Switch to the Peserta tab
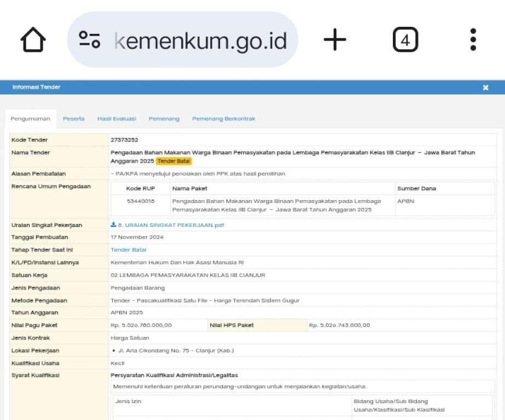Screen dimensions: 505x420 [x=74, y=119]
